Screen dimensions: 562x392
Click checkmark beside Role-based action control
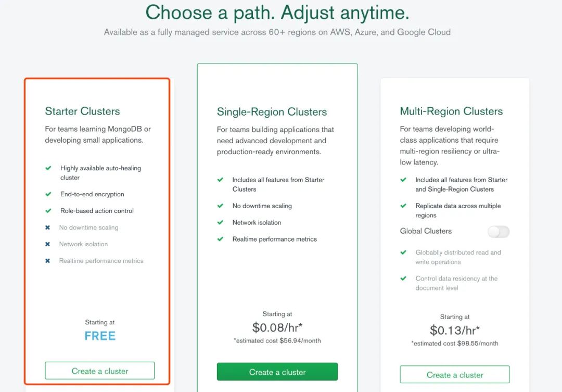coord(48,210)
